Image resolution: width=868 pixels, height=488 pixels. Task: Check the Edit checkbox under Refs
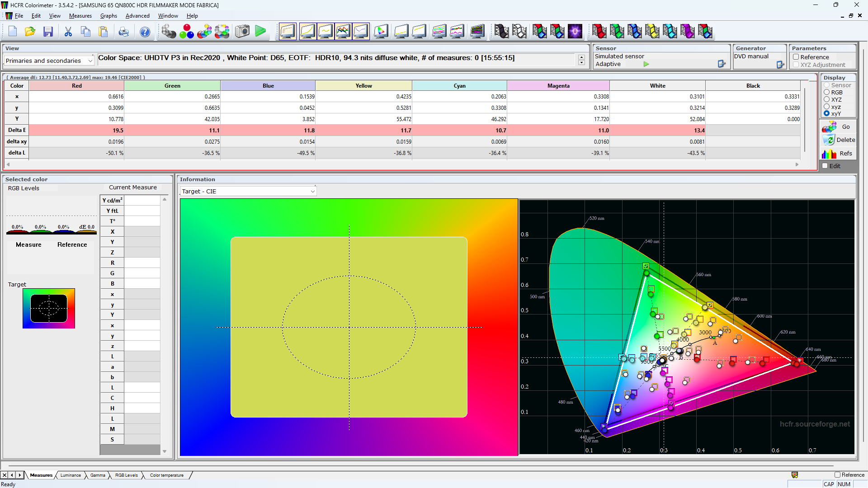point(825,166)
